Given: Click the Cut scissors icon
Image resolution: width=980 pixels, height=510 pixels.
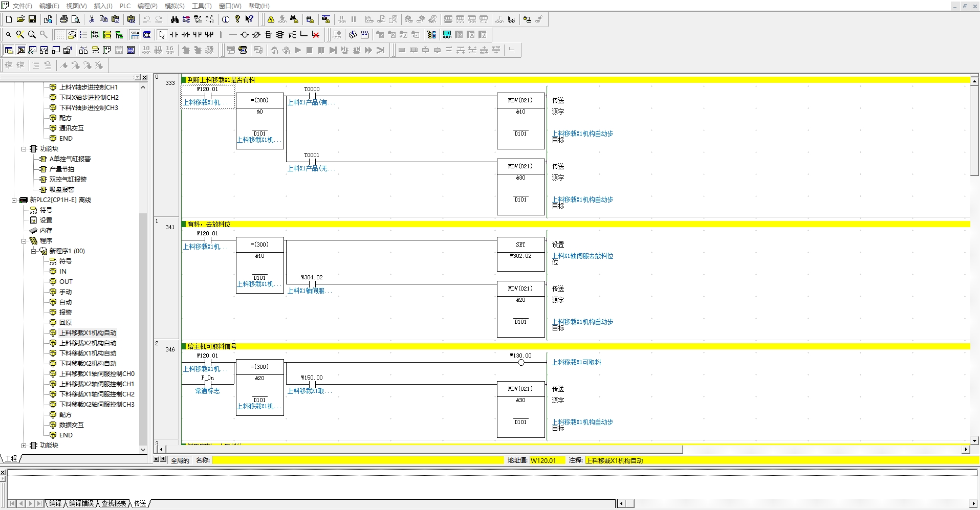Looking at the screenshot, I should click(x=92, y=19).
